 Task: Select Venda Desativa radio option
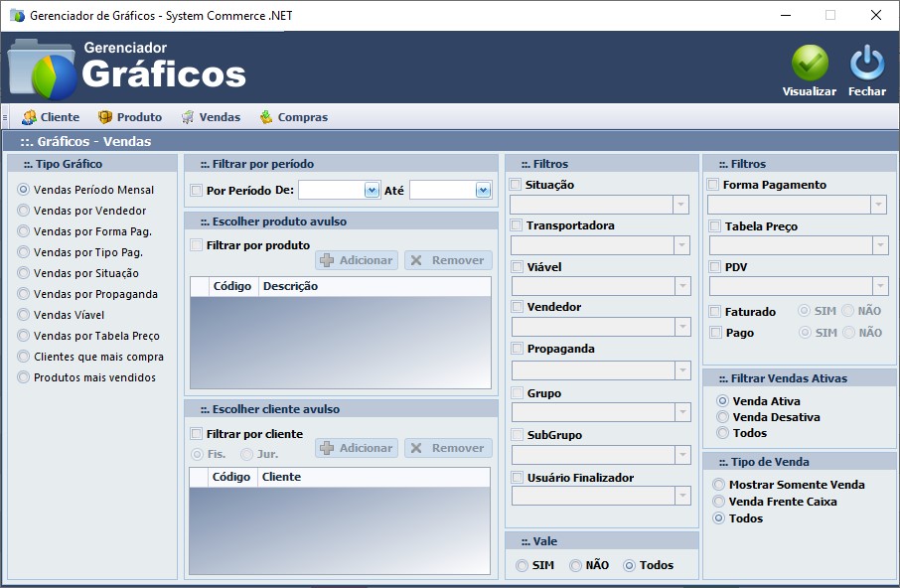tap(722, 417)
